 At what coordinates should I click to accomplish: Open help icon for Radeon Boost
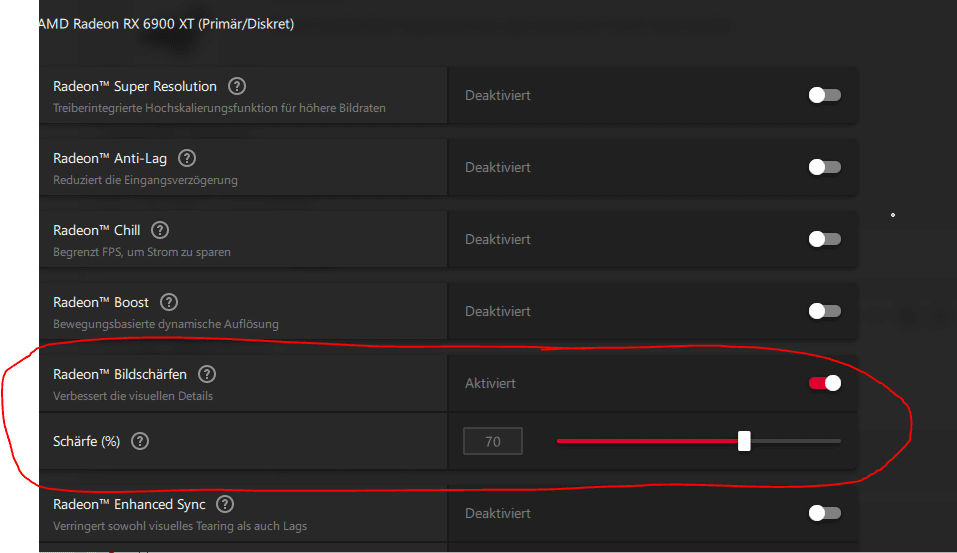tap(169, 302)
